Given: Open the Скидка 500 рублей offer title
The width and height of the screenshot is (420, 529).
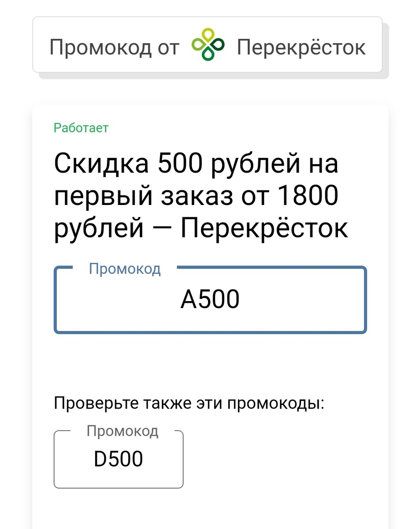Looking at the screenshot, I should (201, 196).
